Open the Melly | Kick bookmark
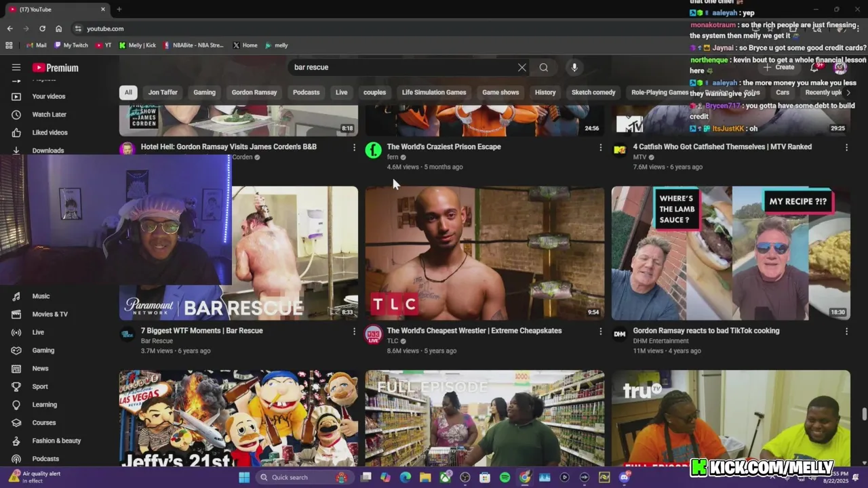868x488 pixels. click(137, 45)
